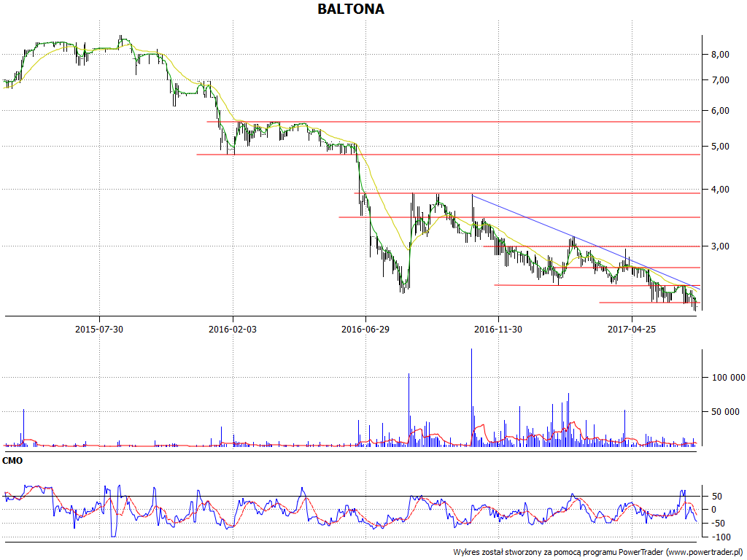Click the 5,00 price axis label
The width and height of the screenshot is (747, 560).
click(x=720, y=146)
